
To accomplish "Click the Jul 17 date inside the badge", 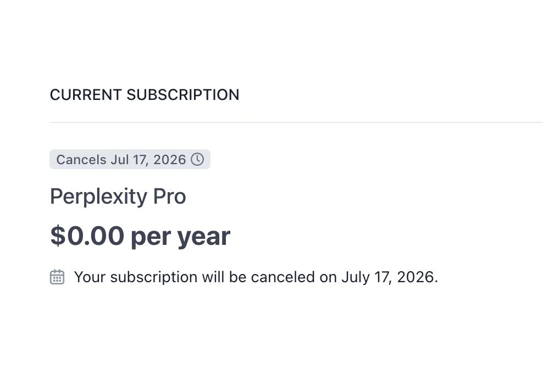I will [129, 160].
